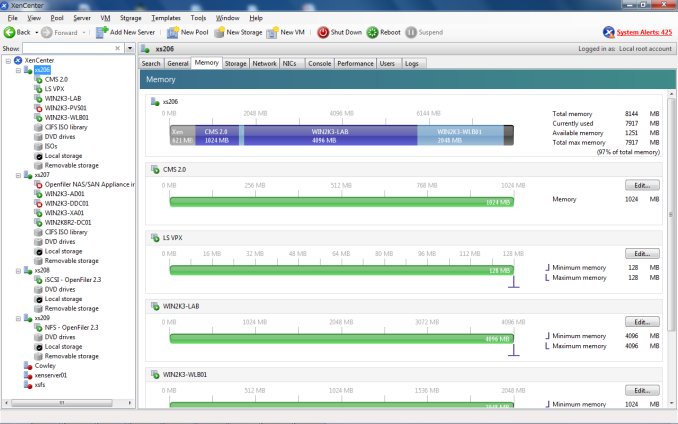Collapse the xs208 server node
The width and height of the screenshot is (678, 424).
(19, 271)
